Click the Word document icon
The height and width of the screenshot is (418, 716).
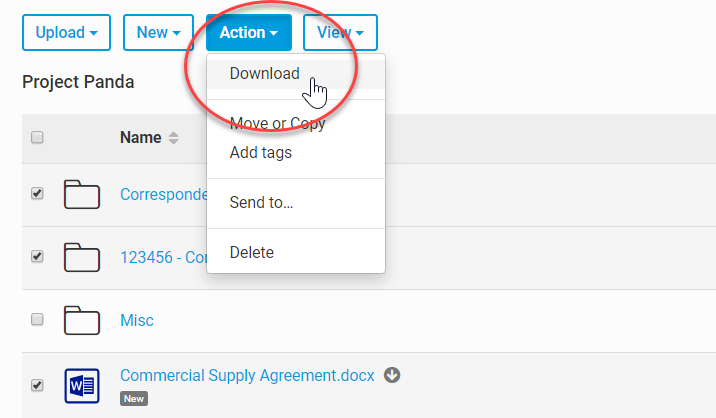tap(82, 384)
